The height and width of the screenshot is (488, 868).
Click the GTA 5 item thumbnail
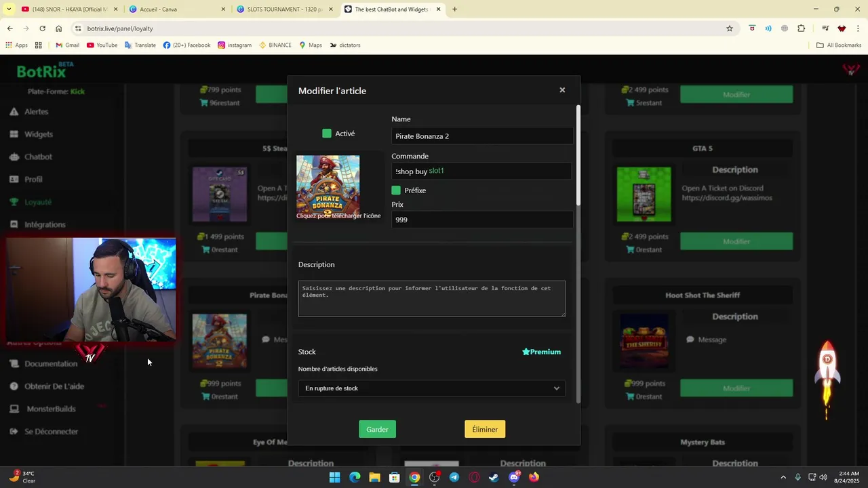tap(644, 195)
